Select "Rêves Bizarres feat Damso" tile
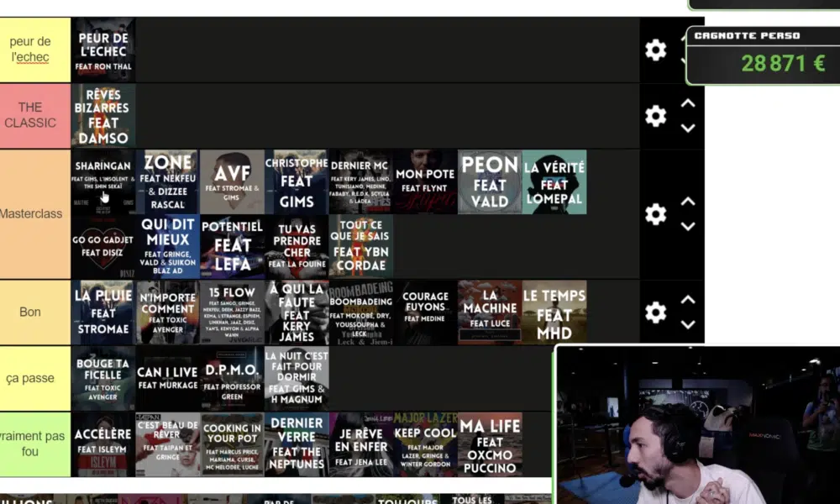The image size is (840, 504). pos(102,116)
